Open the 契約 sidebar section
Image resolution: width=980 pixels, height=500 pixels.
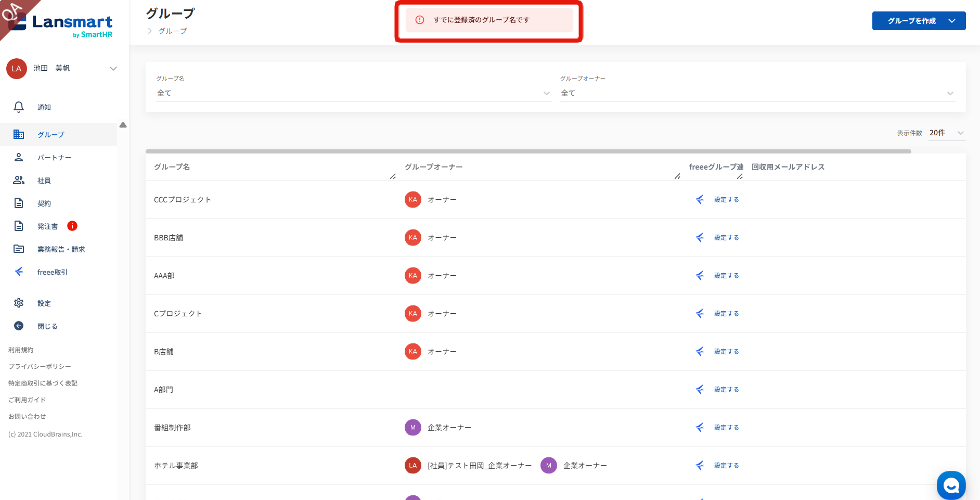(44, 203)
